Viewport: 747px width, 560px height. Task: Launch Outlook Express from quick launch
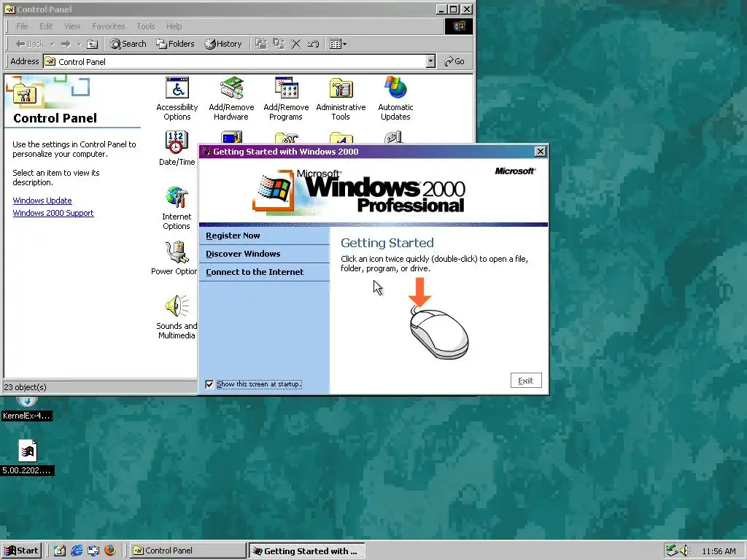(x=93, y=551)
